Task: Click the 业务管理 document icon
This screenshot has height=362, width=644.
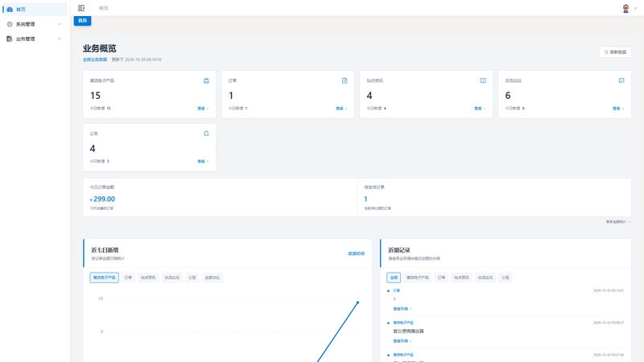Action: coord(10,39)
